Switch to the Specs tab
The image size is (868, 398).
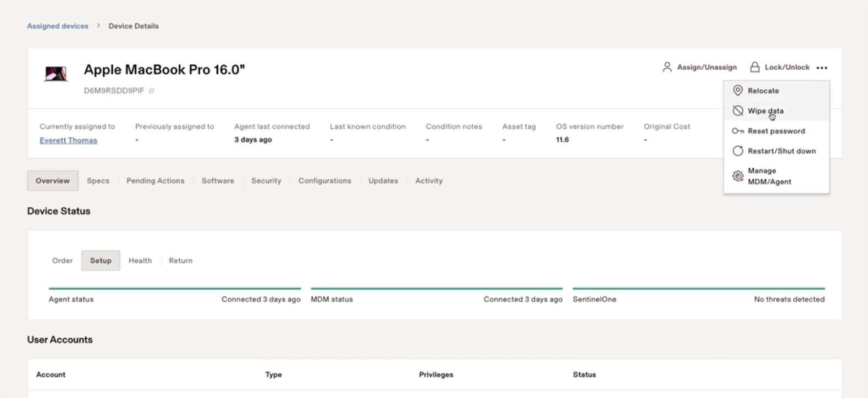pos(98,180)
